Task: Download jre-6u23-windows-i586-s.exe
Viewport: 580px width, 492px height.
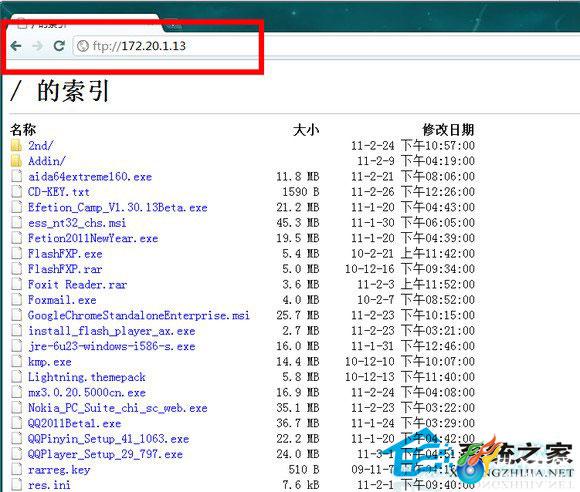Action: tap(112, 346)
